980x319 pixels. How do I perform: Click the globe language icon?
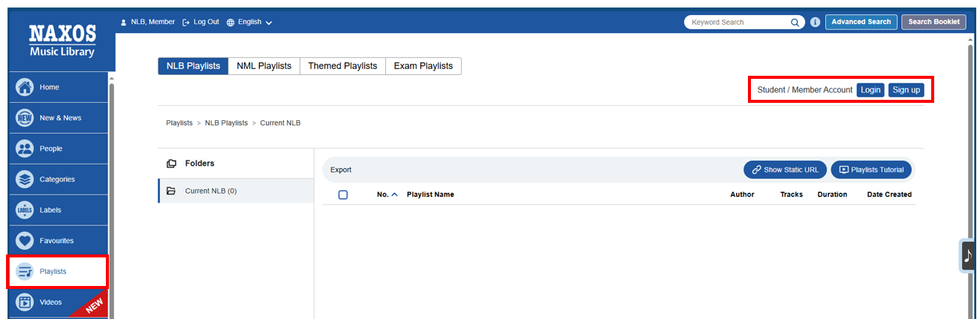pos(231,23)
